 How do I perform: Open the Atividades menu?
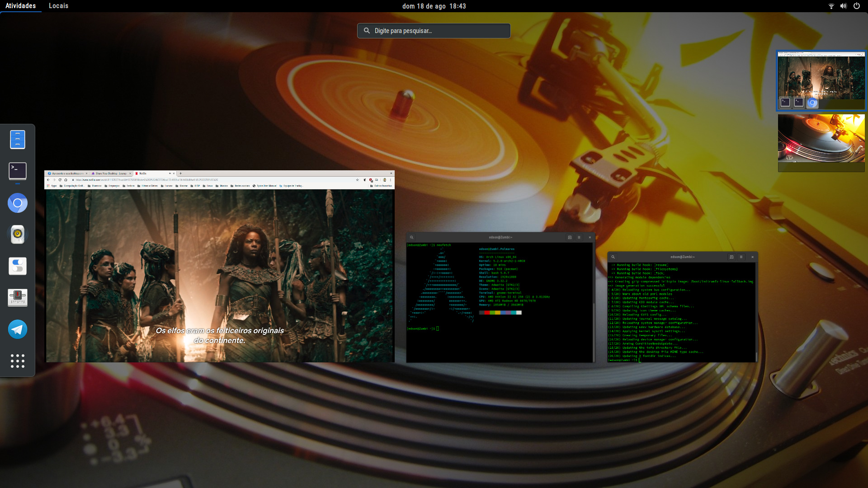pos(20,6)
